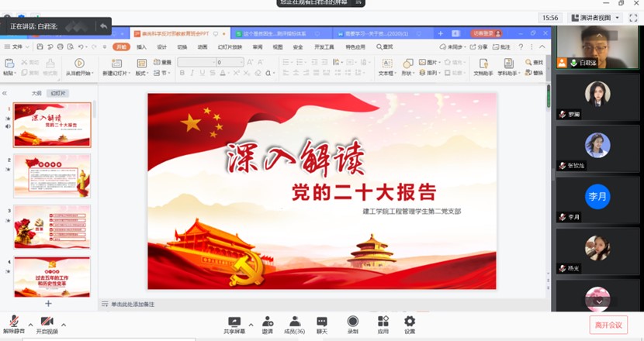Collapse the slide panel with the double-chevron
This screenshot has height=341, width=644.
coord(5,93)
